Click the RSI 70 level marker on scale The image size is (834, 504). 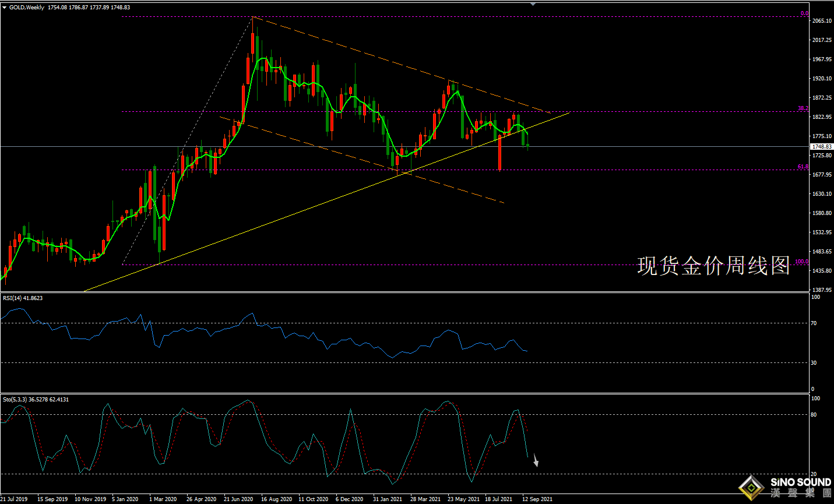pyautogui.click(x=814, y=323)
